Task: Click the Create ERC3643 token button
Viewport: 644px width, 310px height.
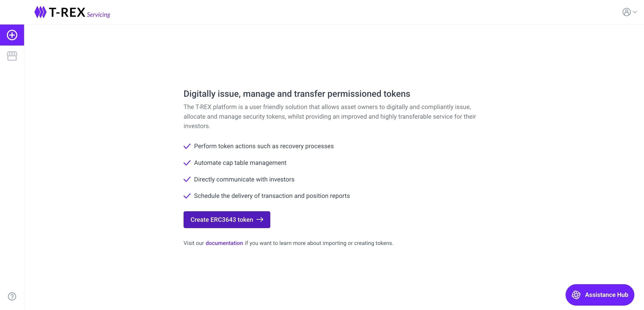Action: pos(227,220)
